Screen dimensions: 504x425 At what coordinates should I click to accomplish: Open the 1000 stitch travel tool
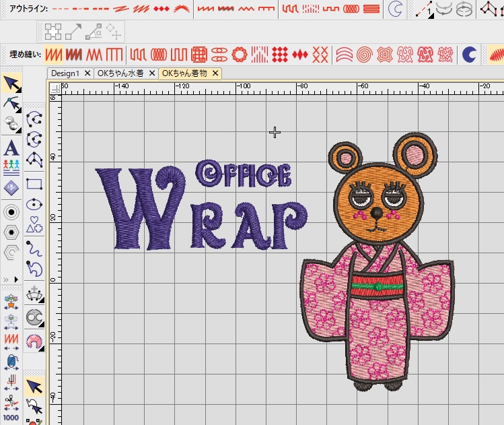(11, 418)
